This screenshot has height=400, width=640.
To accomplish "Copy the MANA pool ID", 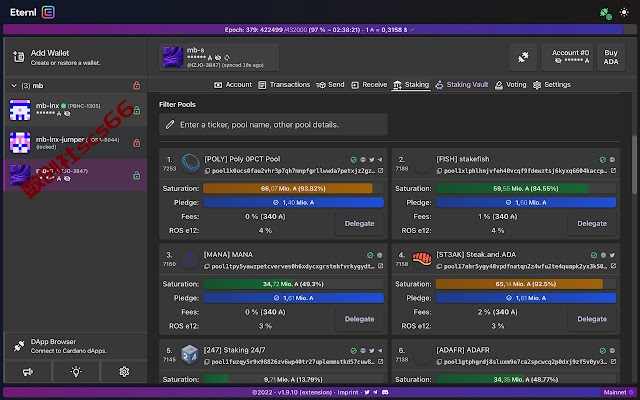I will coord(207,267).
